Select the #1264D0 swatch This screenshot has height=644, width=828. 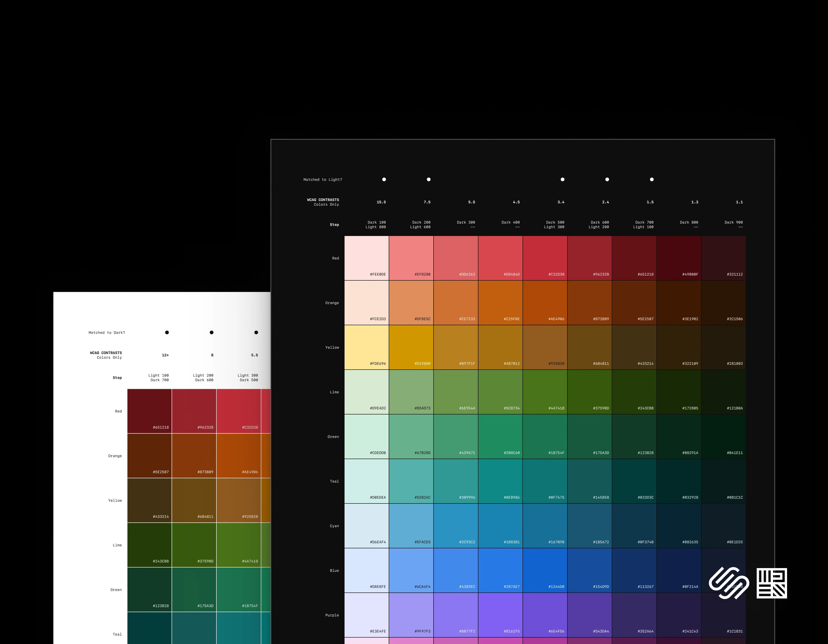545,570
